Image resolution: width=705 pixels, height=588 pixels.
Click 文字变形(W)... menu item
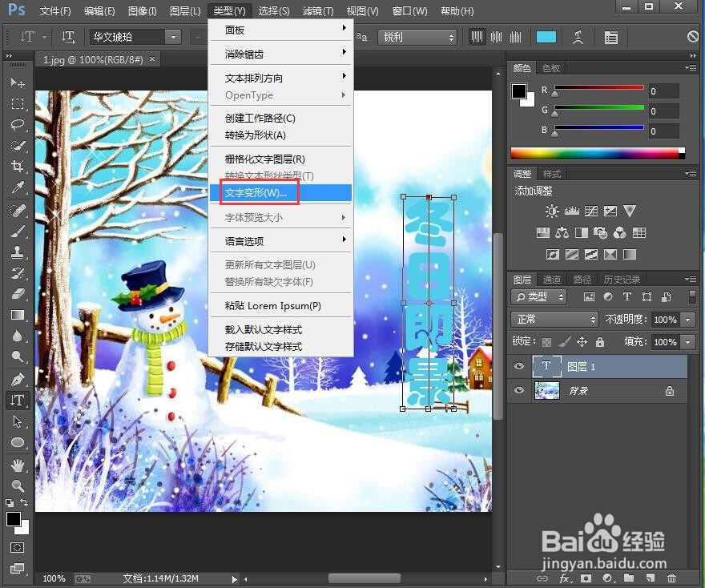pos(280,193)
